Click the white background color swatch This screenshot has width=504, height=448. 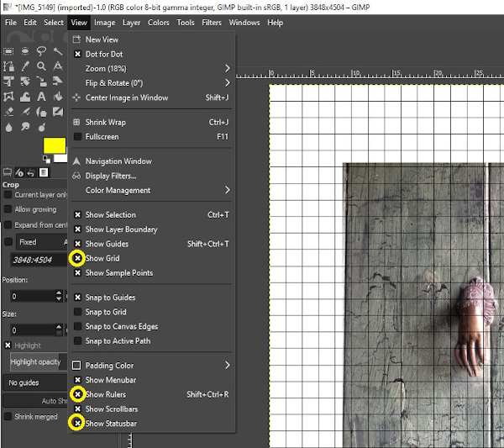[60, 158]
